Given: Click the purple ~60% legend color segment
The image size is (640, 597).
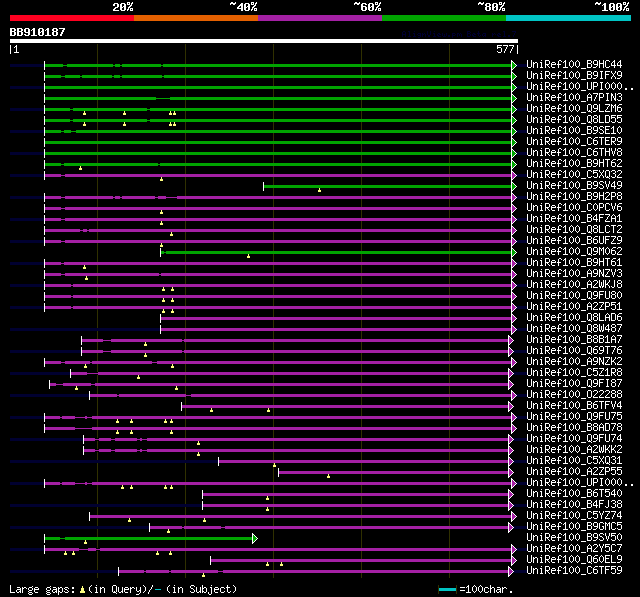Looking at the screenshot, I should coord(320,18).
